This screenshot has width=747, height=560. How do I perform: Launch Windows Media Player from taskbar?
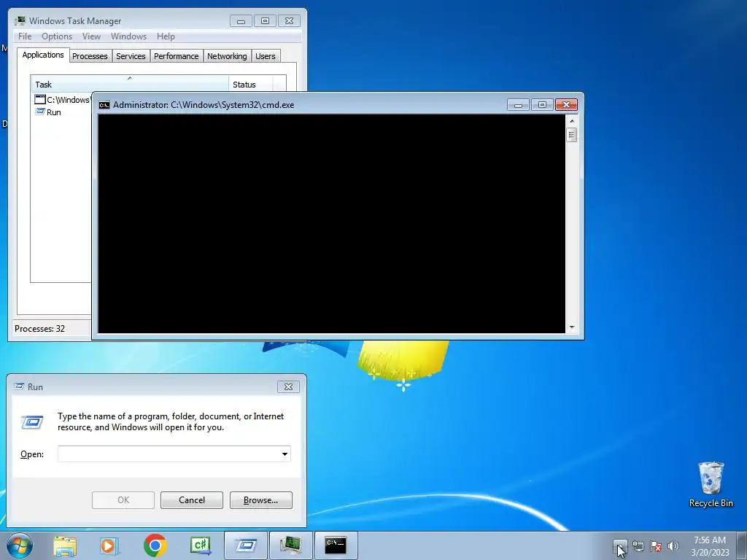coord(109,545)
